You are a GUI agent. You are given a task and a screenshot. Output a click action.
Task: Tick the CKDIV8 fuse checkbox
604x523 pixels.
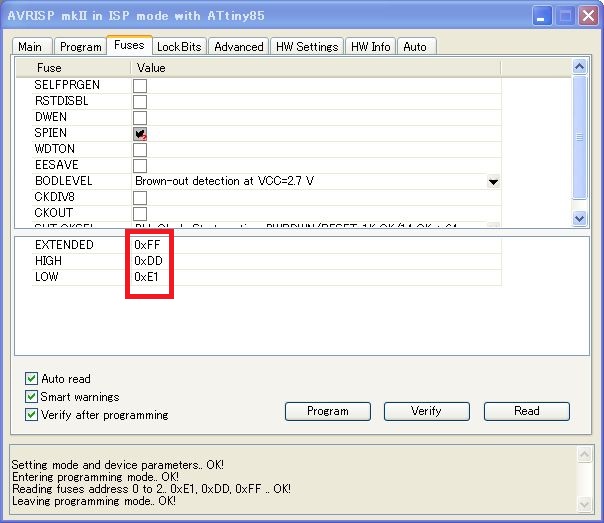coord(140,198)
